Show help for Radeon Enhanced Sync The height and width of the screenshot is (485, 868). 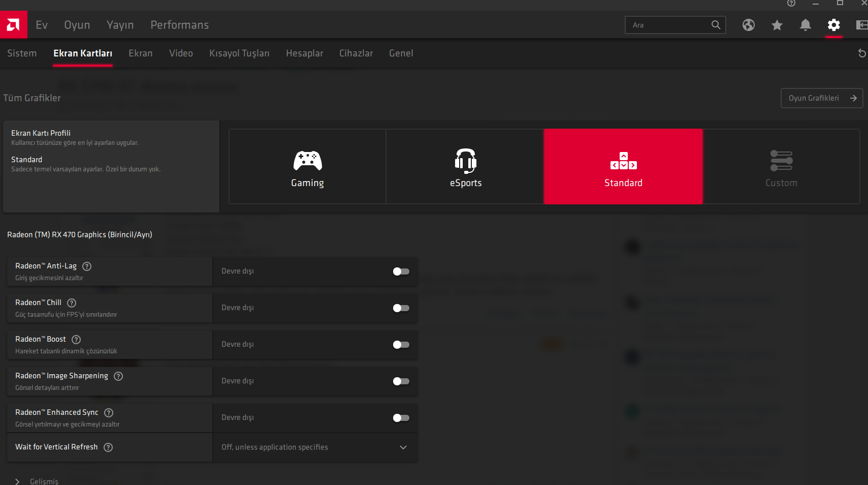(109, 413)
